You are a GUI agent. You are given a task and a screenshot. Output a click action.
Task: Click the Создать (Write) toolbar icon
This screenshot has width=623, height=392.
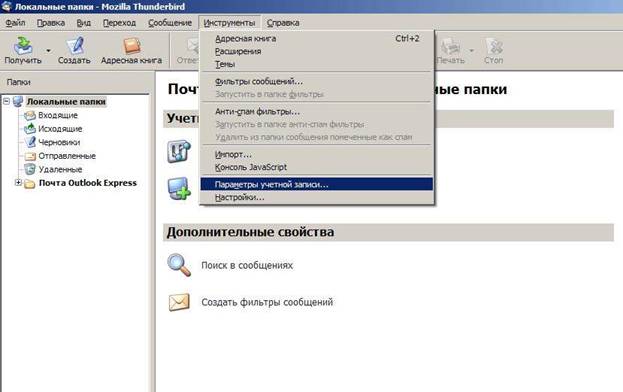coord(74,45)
